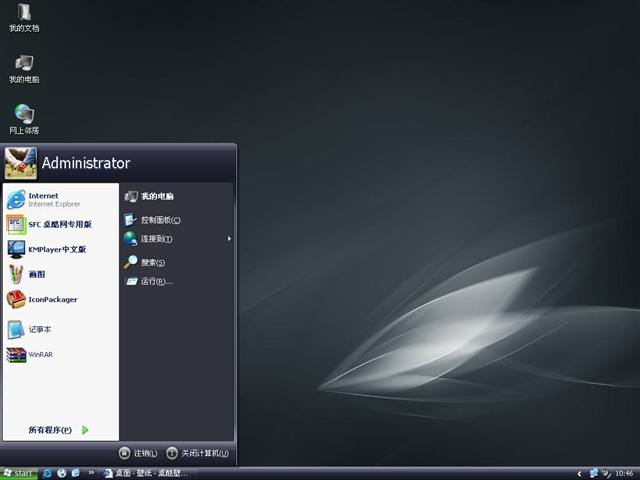Click the Administrator user picture
The image size is (640, 480).
[x=21, y=163]
